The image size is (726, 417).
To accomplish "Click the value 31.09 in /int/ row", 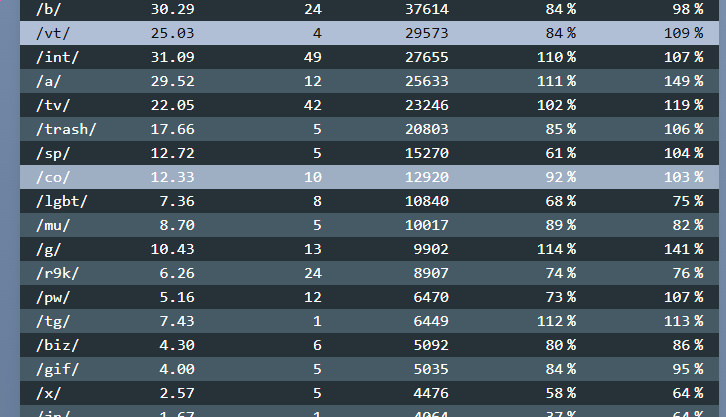I will click(x=173, y=57).
